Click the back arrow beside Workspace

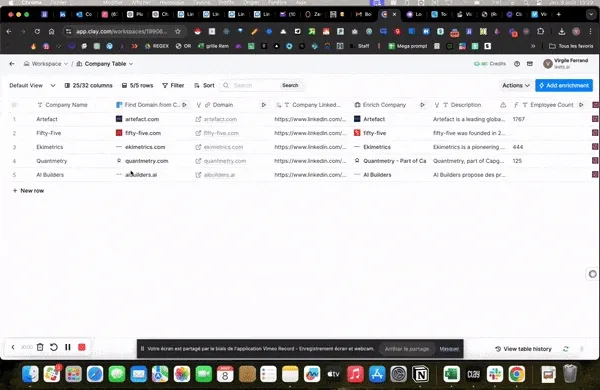click(12, 64)
